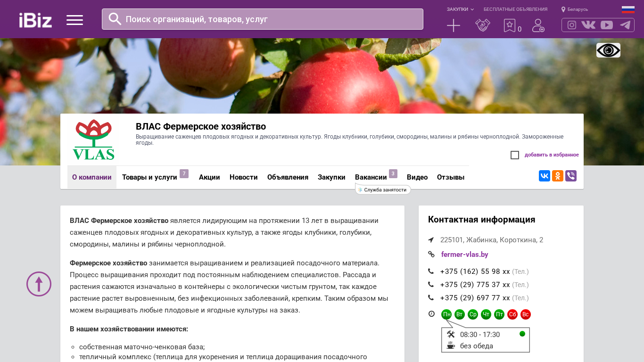This screenshot has width=644, height=362.
Task: Open 'БЕСПЛАТНЫЕ ОБЪЯВЛЕНИЯ' link
Action: pos(515,9)
